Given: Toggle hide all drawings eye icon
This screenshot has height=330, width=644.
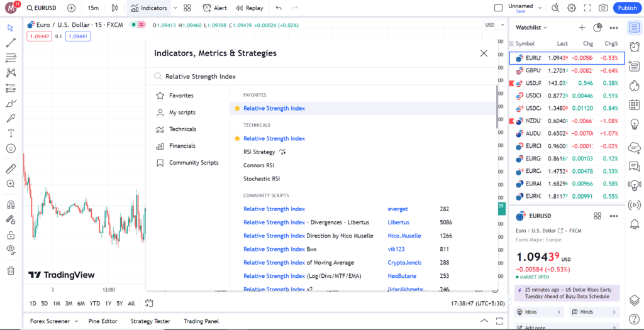Looking at the screenshot, I should tap(11, 250).
